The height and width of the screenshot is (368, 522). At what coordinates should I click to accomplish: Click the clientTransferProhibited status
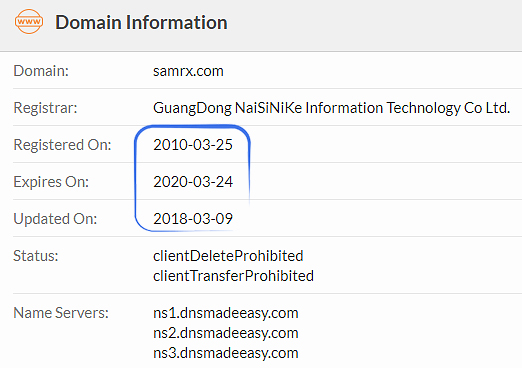pyautogui.click(x=233, y=276)
